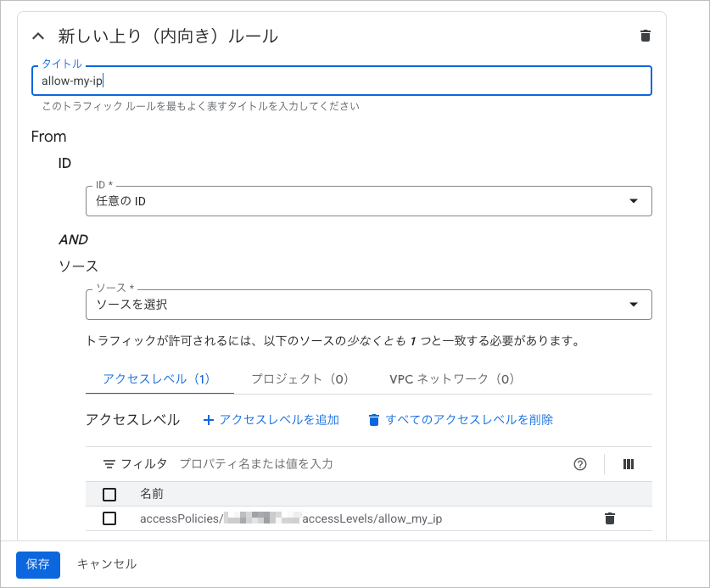
Task: Open the column display options icon
Action: tap(629, 464)
